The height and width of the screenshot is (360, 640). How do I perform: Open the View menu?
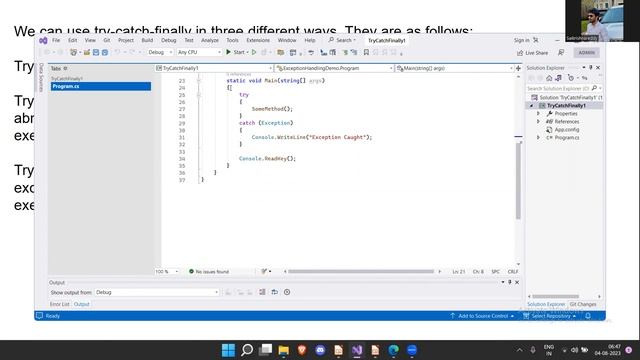point(90,40)
